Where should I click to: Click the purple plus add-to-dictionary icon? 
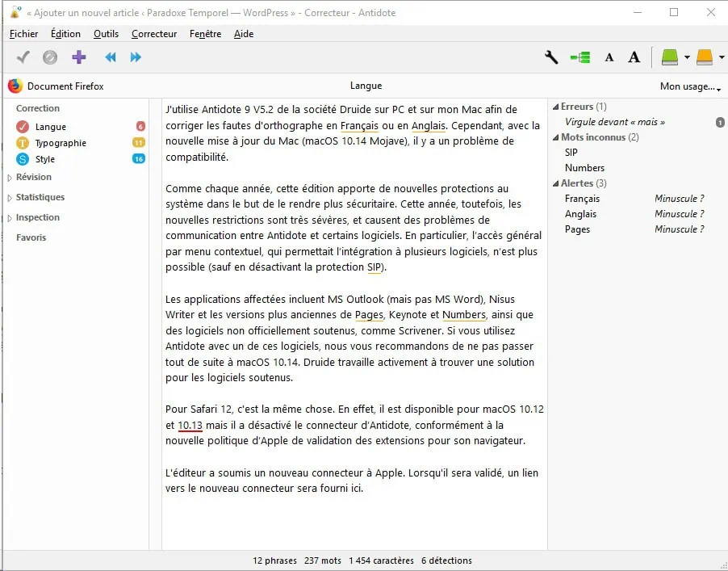tap(78, 57)
